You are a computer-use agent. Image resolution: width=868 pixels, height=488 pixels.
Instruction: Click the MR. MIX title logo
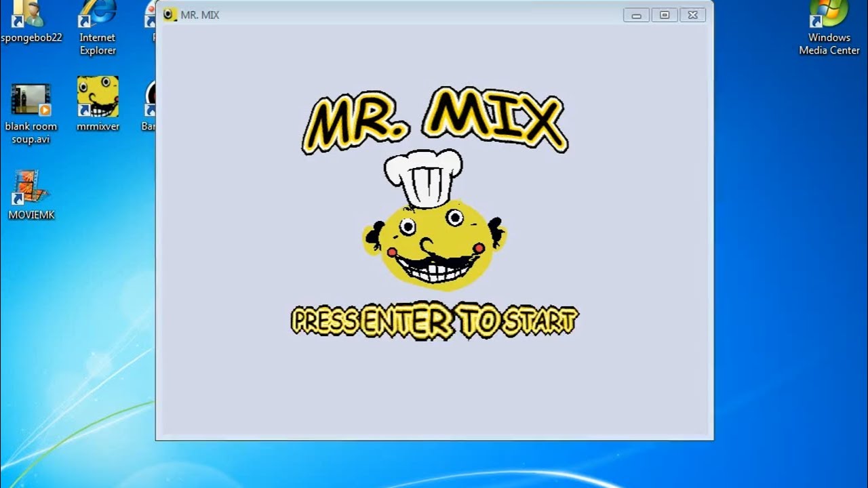coord(434,121)
